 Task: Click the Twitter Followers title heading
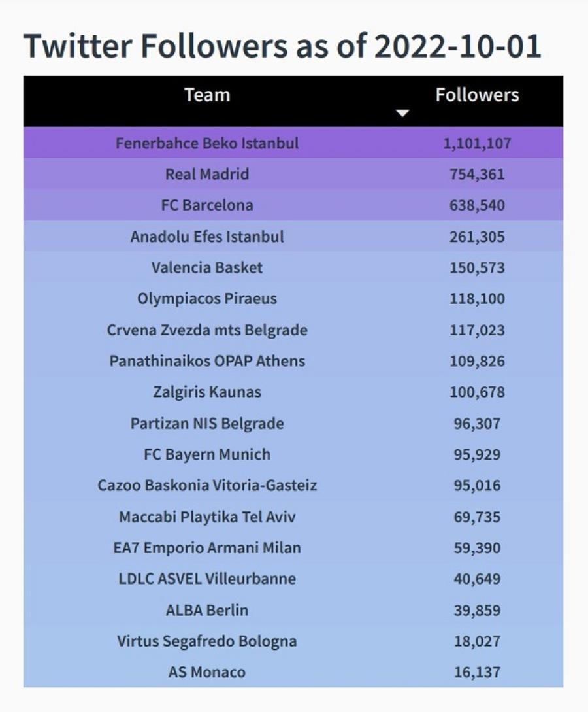pyautogui.click(x=282, y=46)
